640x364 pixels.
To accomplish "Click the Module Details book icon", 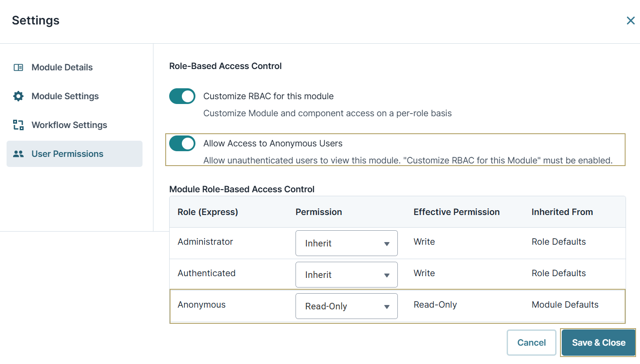I will [x=18, y=67].
